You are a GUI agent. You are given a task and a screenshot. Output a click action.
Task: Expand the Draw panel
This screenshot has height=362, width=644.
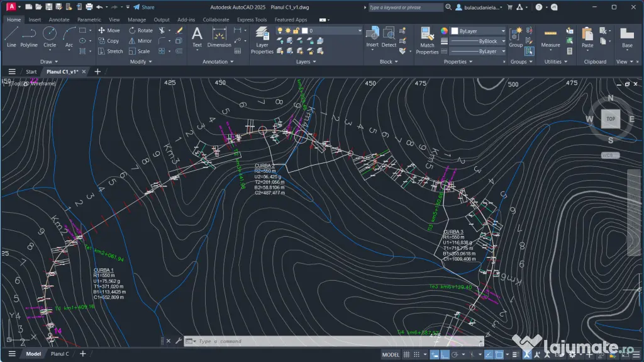coord(49,62)
